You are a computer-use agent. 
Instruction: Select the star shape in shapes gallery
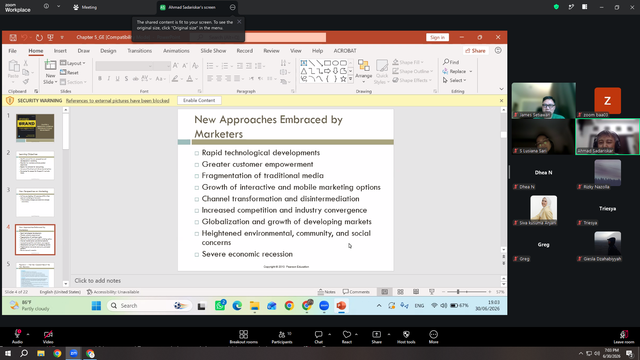pos(343,79)
